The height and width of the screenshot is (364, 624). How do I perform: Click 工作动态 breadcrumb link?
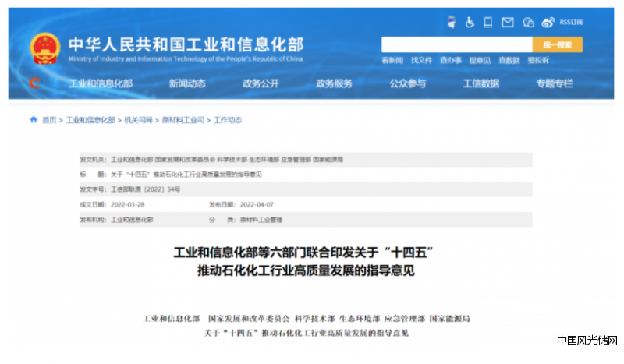pyautogui.click(x=228, y=120)
